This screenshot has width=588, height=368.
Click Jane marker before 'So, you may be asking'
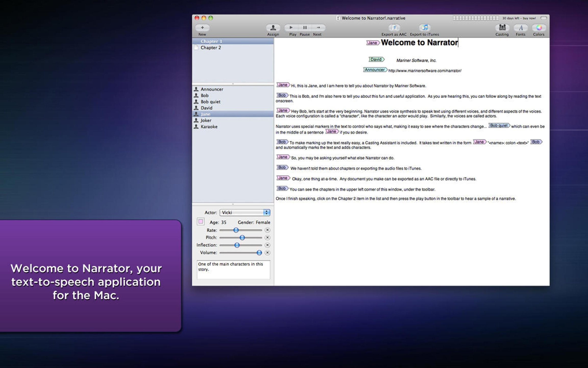[283, 157]
